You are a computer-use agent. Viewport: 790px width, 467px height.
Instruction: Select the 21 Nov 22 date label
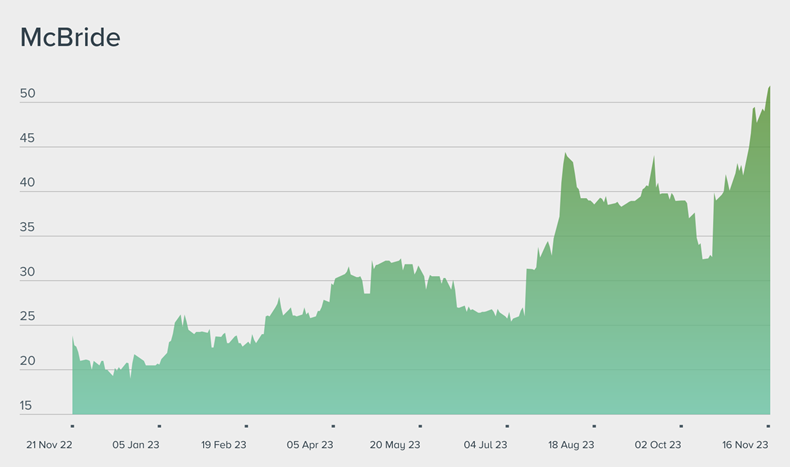point(50,445)
